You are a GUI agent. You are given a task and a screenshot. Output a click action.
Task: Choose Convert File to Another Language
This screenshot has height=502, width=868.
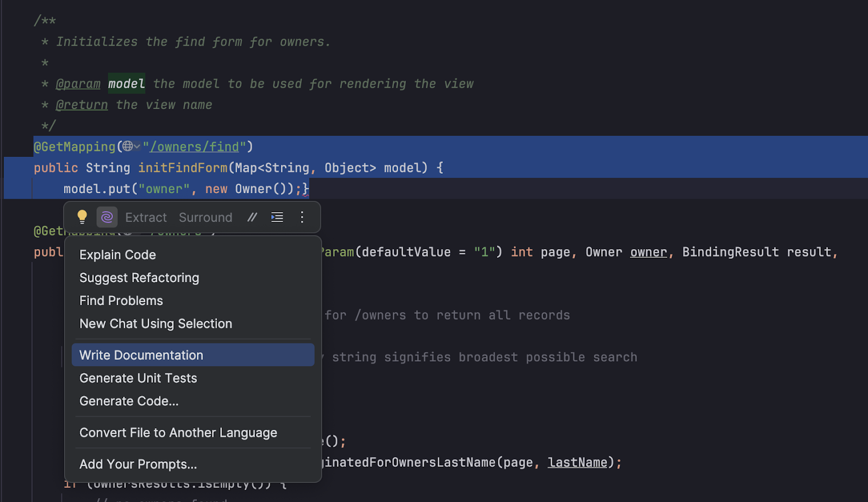tap(193, 433)
